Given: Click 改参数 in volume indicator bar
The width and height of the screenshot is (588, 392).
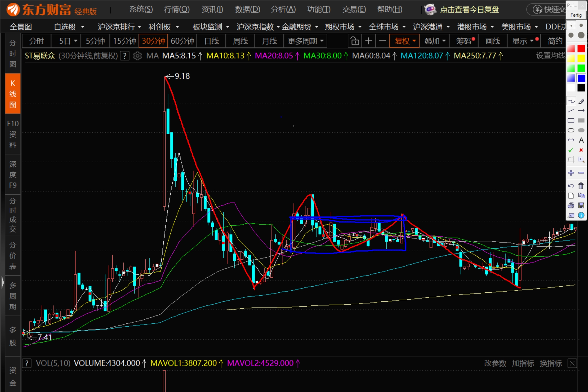Looking at the screenshot, I should coord(495,363).
